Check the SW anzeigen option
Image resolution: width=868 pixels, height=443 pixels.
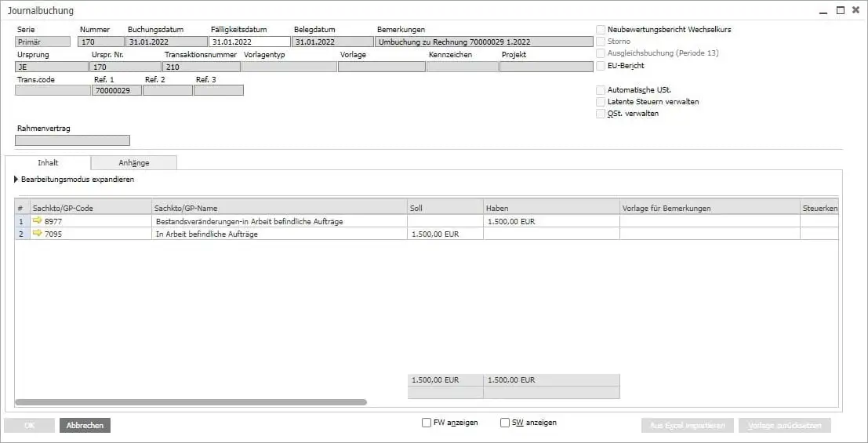[x=505, y=423]
